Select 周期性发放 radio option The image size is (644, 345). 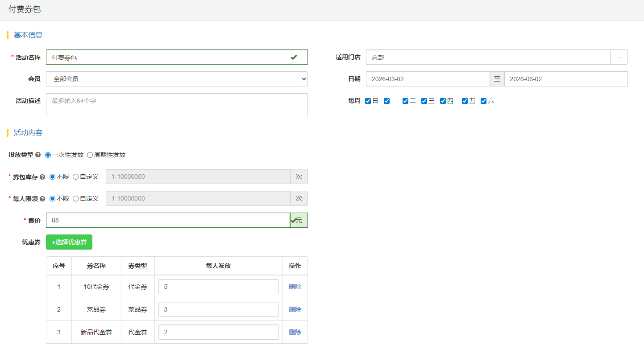click(x=90, y=155)
